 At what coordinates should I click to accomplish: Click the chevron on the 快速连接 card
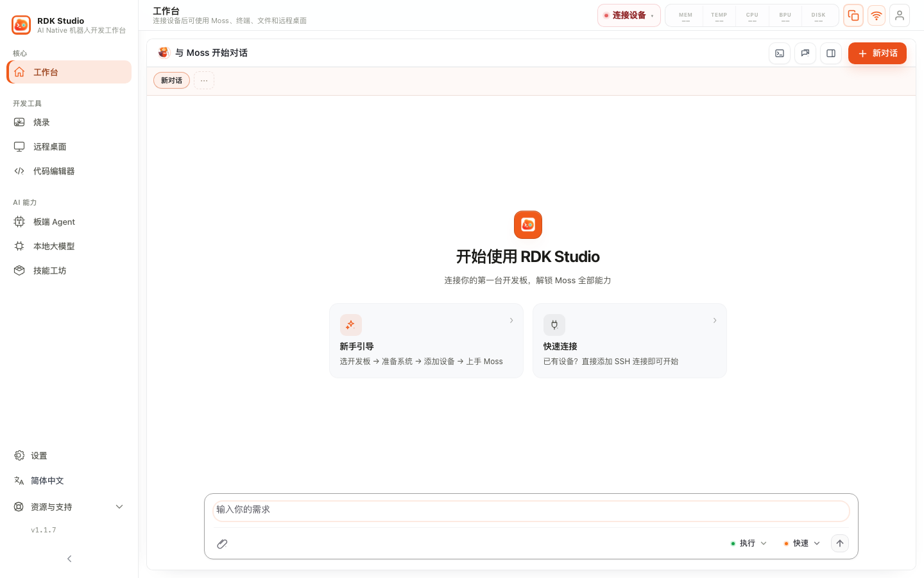pyautogui.click(x=715, y=320)
